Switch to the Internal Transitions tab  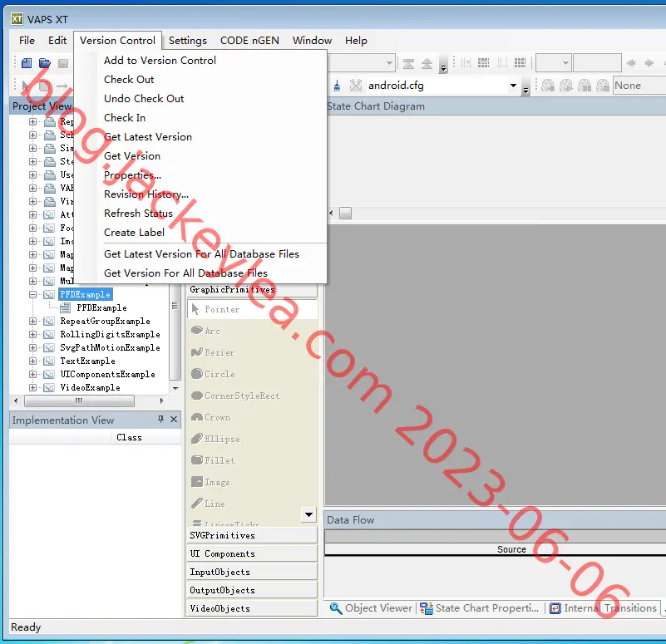point(604,608)
